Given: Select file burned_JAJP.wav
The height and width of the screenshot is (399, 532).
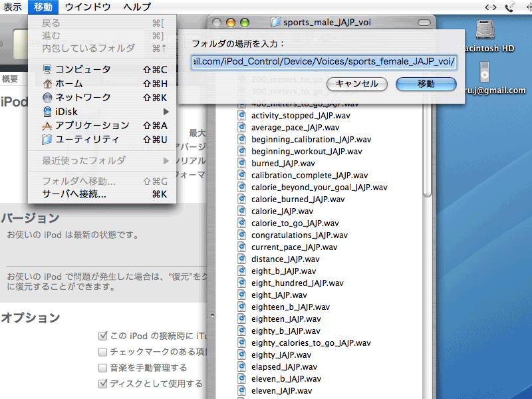Looking at the screenshot, I should (x=283, y=164).
